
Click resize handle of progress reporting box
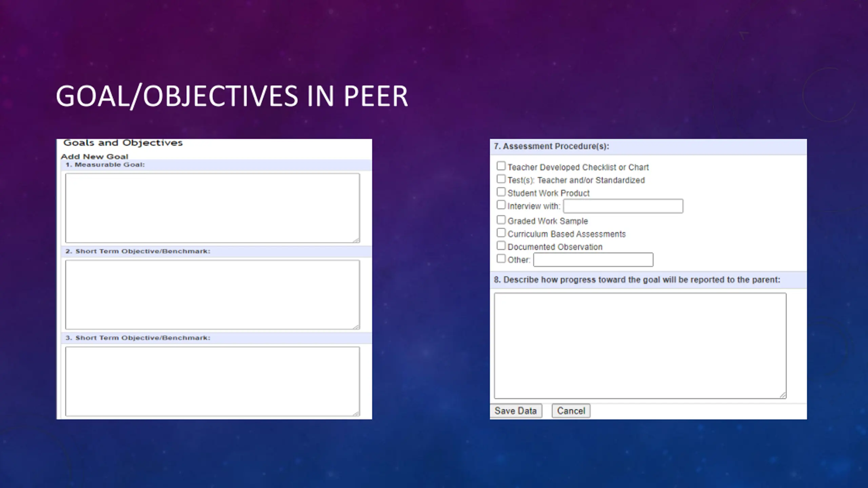pyautogui.click(x=783, y=395)
